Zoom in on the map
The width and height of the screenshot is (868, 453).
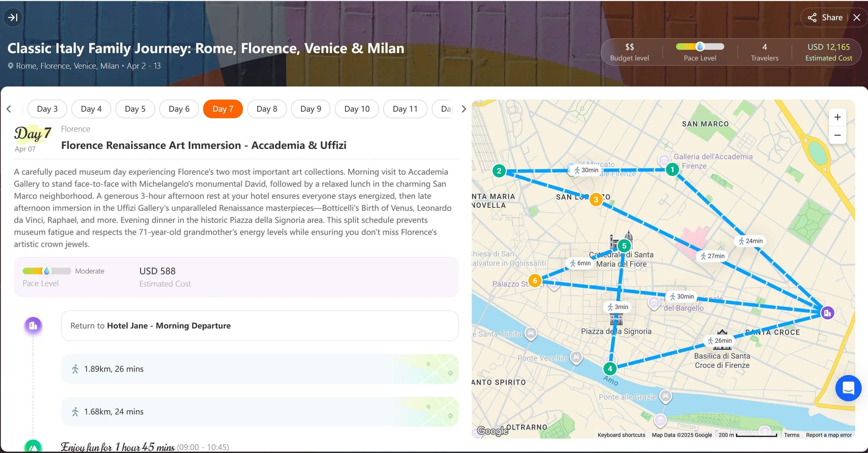837,117
